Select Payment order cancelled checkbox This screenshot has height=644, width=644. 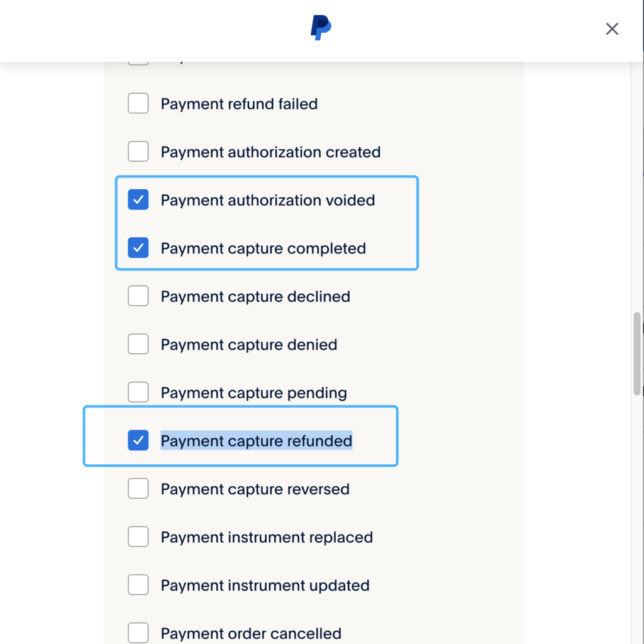pyautogui.click(x=138, y=632)
